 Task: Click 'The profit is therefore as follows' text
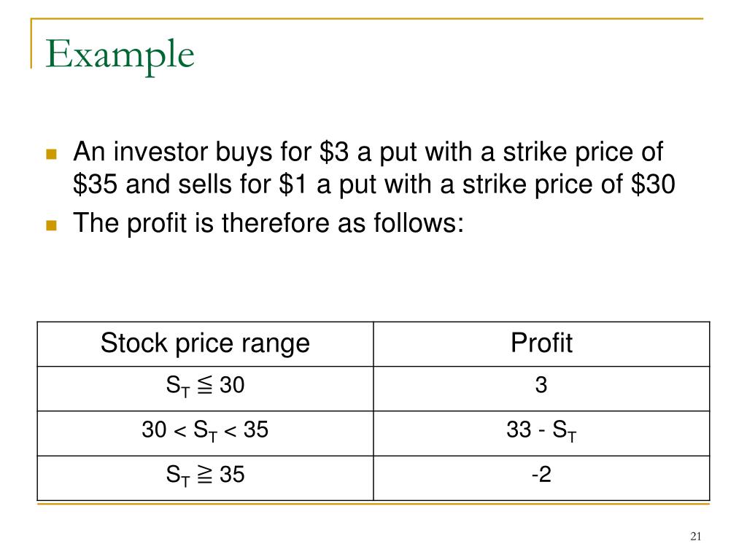click(x=268, y=223)
